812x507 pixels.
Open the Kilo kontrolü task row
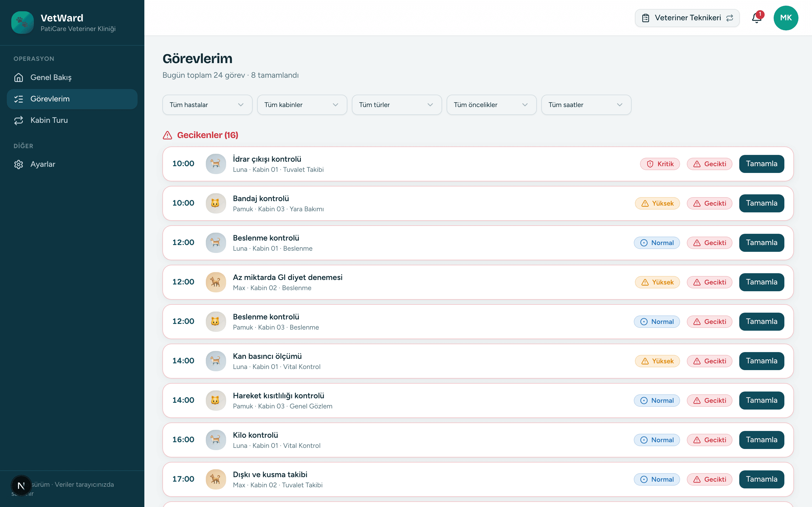click(478, 440)
